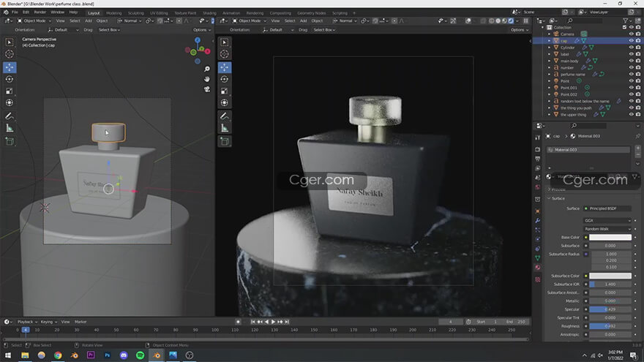Click the Tool properties tab icon
This screenshot has width=644, height=362.
538,137
